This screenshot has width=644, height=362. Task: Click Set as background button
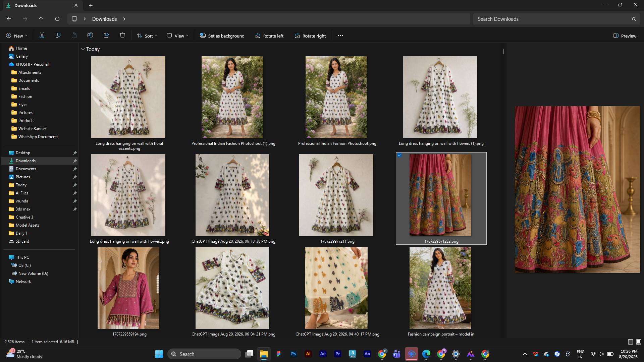click(x=222, y=36)
